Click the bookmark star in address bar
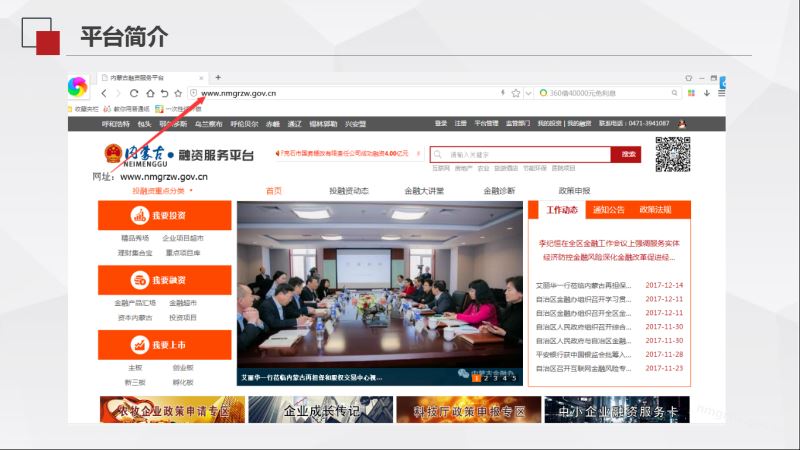 click(x=516, y=93)
